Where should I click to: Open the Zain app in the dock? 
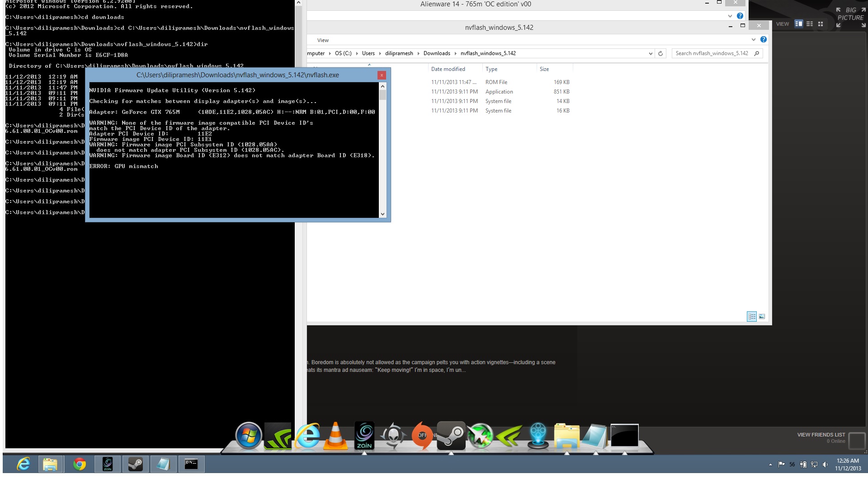[364, 436]
